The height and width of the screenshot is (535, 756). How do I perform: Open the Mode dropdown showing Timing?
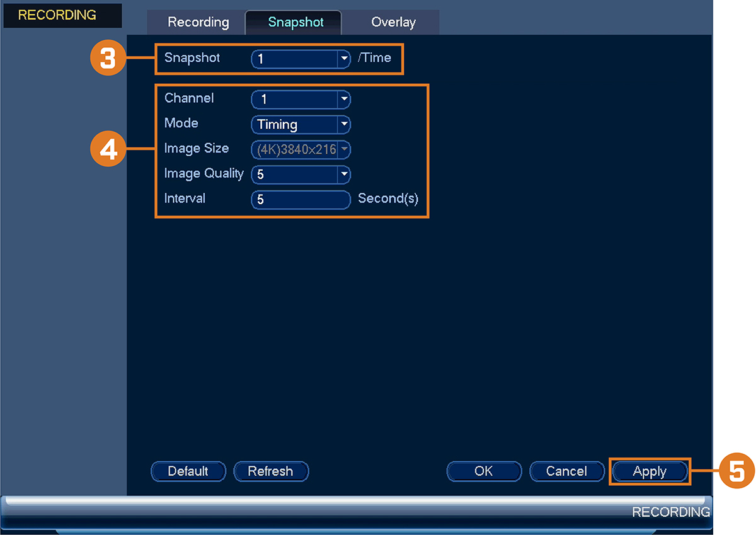click(301, 124)
